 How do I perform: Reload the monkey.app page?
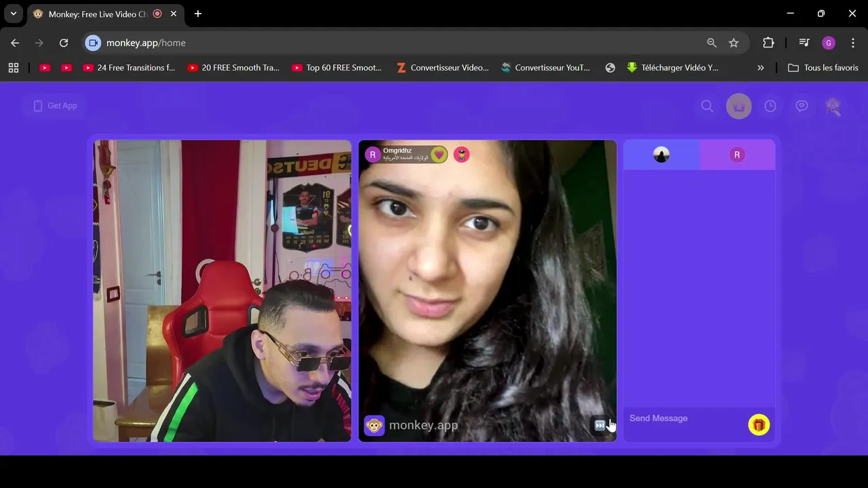(64, 43)
